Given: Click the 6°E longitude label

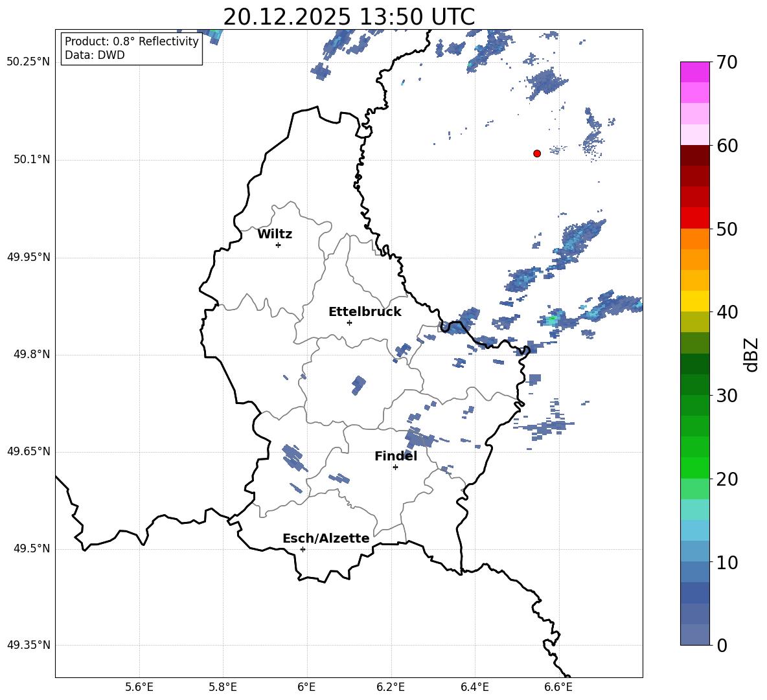Looking at the screenshot, I should (x=306, y=687).
